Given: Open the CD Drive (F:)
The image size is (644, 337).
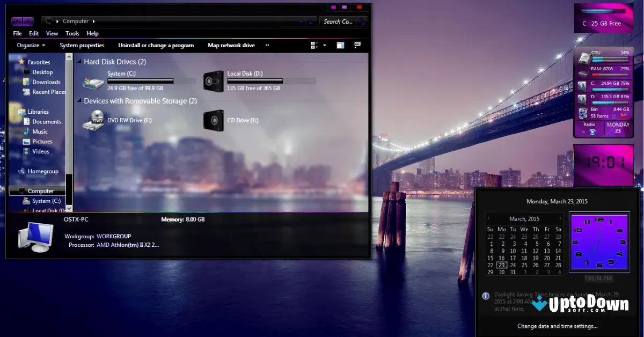Looking at the screenshot, I should (x=214, y=120).
